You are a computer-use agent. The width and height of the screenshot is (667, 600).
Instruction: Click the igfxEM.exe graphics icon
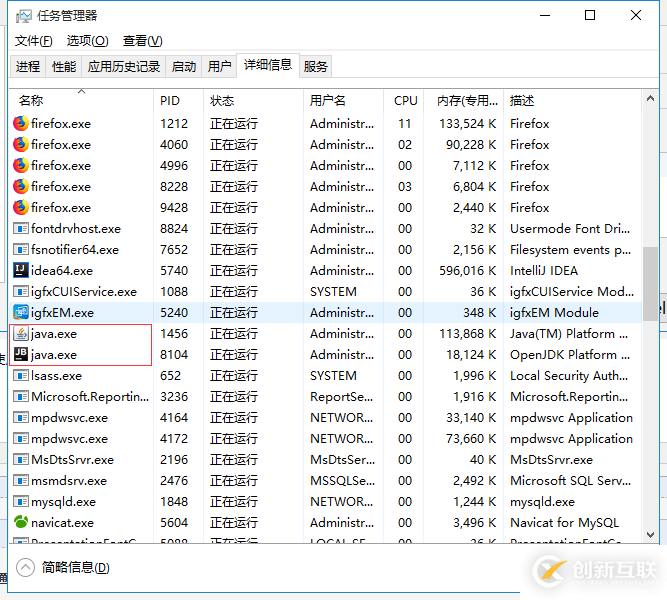click(x=20, y=312)
